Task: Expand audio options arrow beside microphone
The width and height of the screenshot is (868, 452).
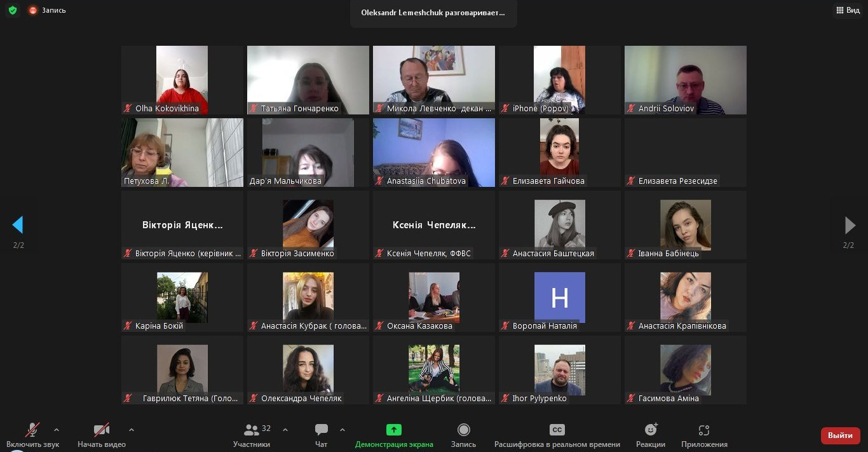Action: click(x=57, y=430)
